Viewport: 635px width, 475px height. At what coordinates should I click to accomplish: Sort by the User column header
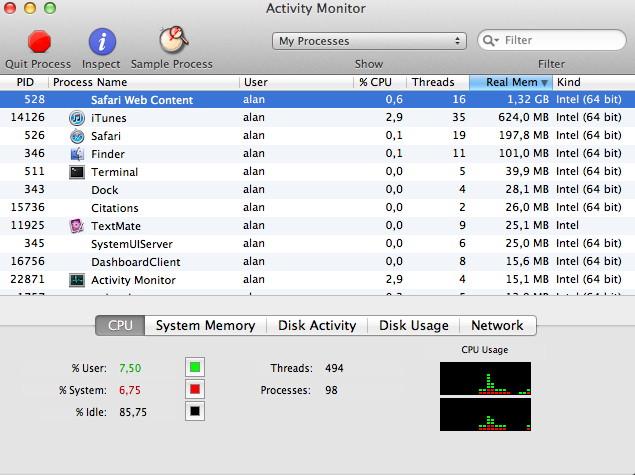pos(296,82)
